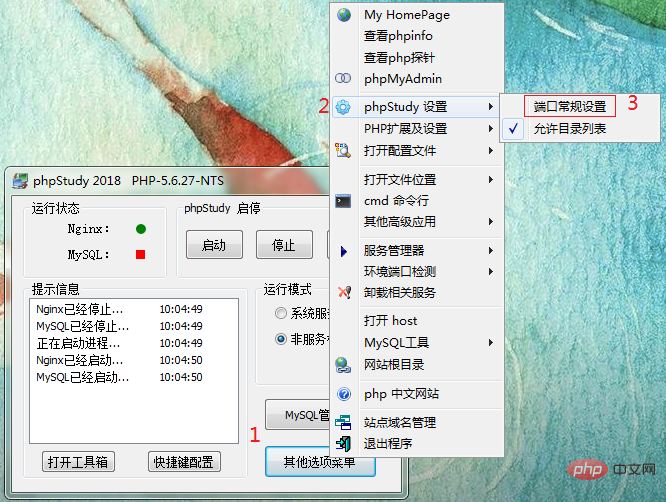Select the 系统服务 run mode radio button
The height and width of the screenshot is (502, 666).
tap(281, 313)
